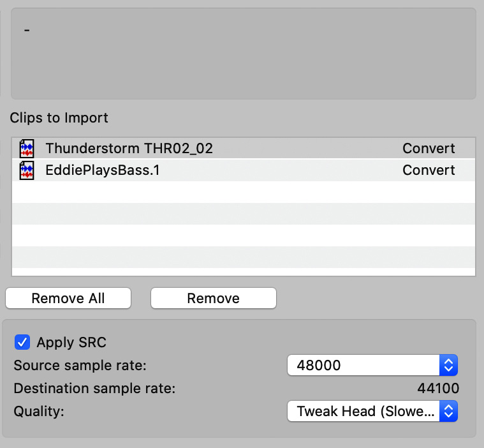
Task: Click the Clips to Import heading
Action: pos(59,117)
